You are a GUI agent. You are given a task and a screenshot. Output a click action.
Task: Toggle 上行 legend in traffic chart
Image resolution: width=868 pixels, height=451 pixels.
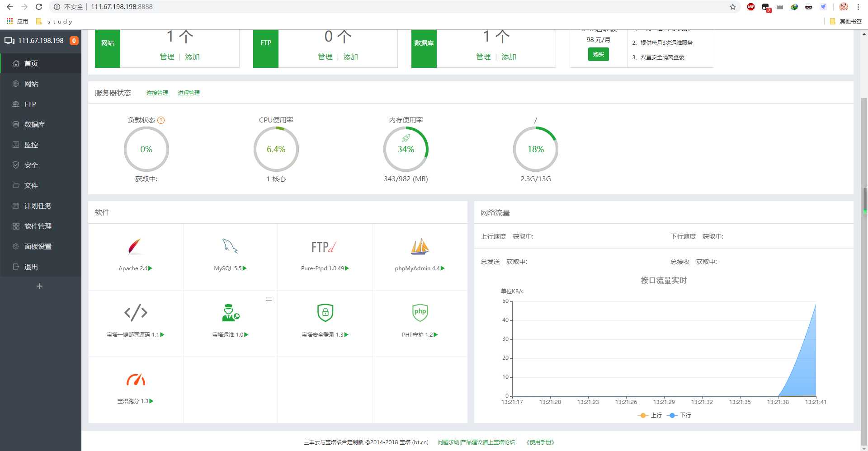650,415
